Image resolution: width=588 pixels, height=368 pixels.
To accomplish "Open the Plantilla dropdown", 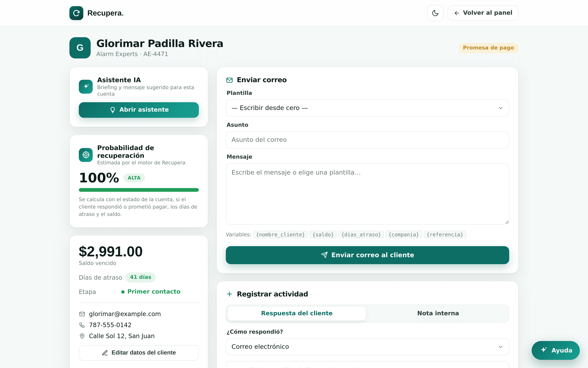I will (x=367, y=108).
